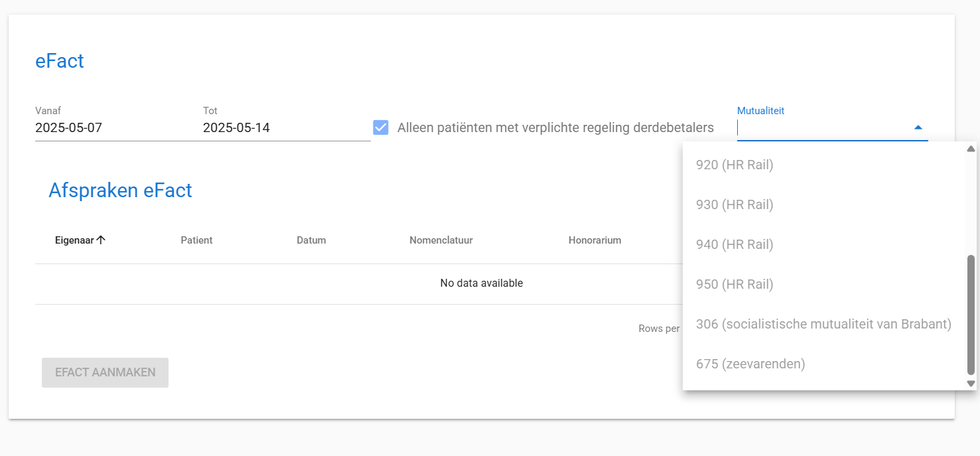Collapse the Mutualiteit dropdown via its caret arrow
The image size is (980, 456).
coord(918,127)
